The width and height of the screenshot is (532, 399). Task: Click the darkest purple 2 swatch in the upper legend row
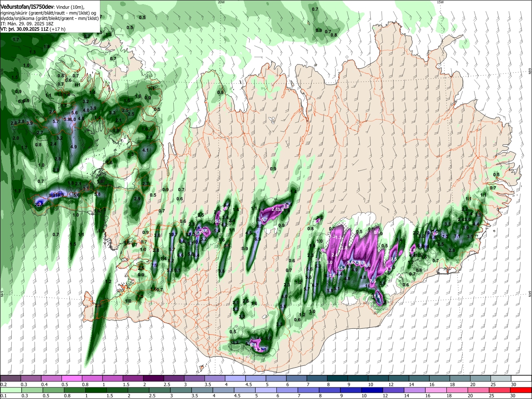tap(153, 378)
